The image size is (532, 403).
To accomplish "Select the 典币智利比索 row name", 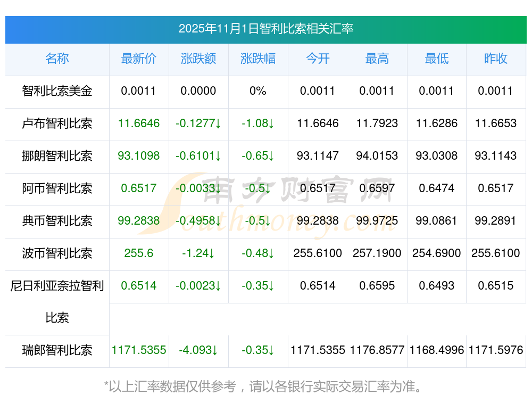I will coord(57,220).
